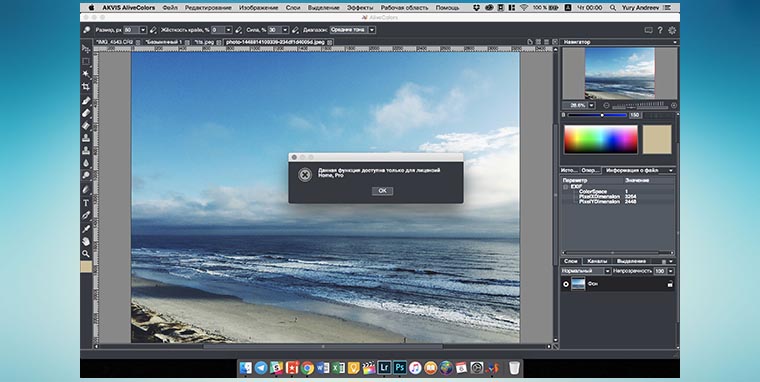Close the photo-1468 jpeg document tab
Viewport: 760px width, 382px height.
click(x=330, y=42)
